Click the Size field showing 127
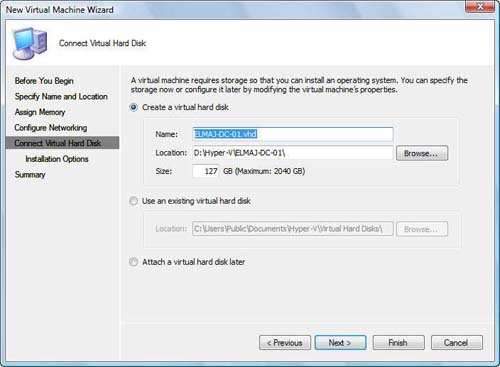 tap(206, 171)
